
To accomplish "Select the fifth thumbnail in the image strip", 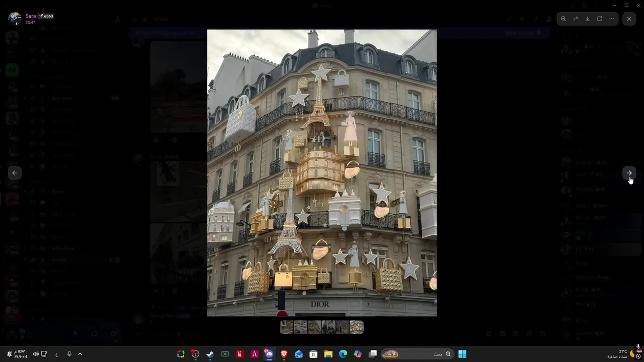I will click(x=343, y=327).
